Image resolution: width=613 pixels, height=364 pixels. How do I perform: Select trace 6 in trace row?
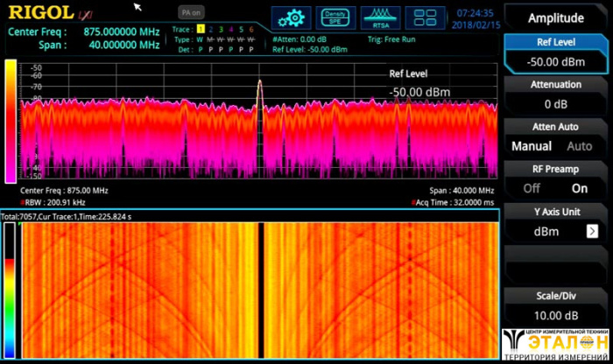click(250, 29)
